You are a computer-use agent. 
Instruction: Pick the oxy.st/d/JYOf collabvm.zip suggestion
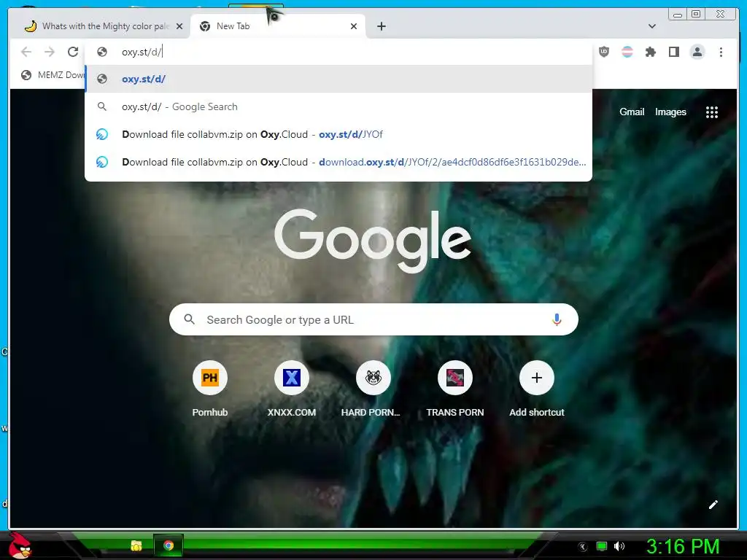point(338,134)
